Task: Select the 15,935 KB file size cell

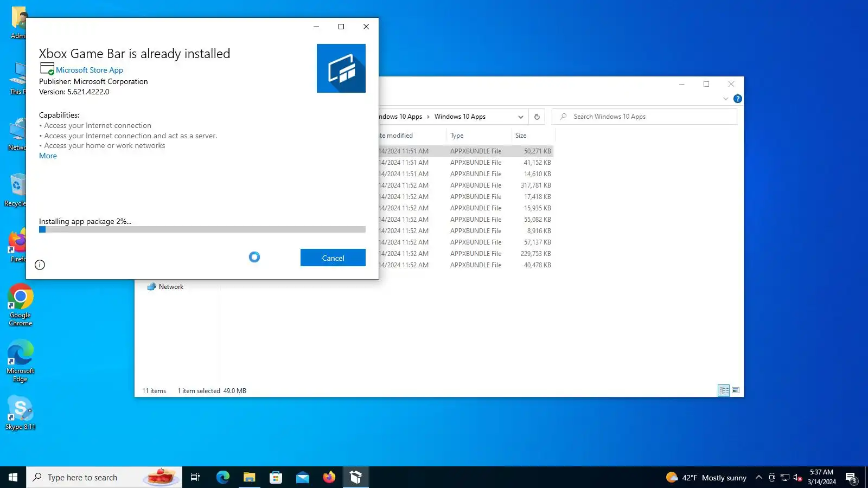Action: 537,208
